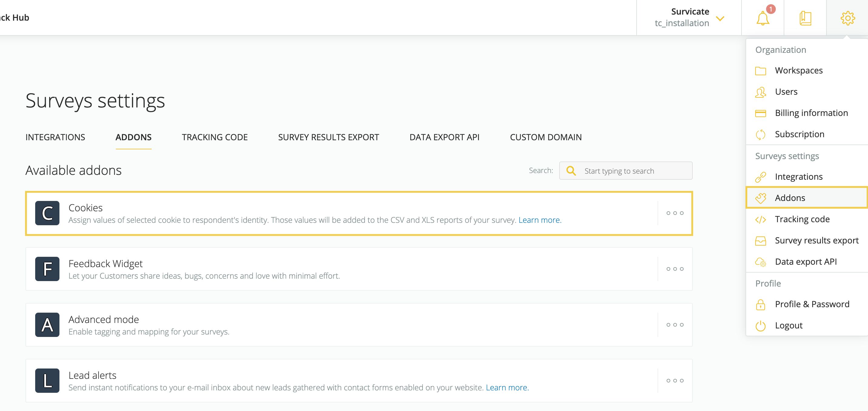Open the Cookies addon three-dots menu
The image size is (868, 411).
675,213
